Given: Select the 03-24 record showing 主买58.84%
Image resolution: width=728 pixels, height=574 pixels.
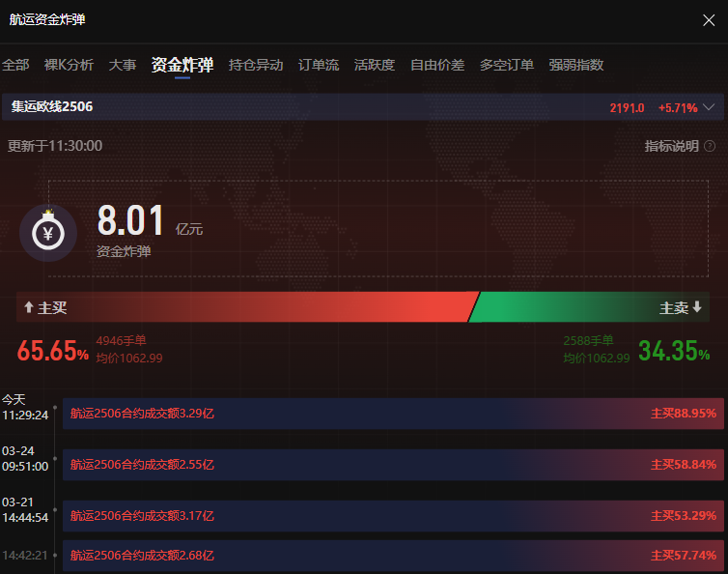Looking at the screenshot, I should click(x=393, y=465).
